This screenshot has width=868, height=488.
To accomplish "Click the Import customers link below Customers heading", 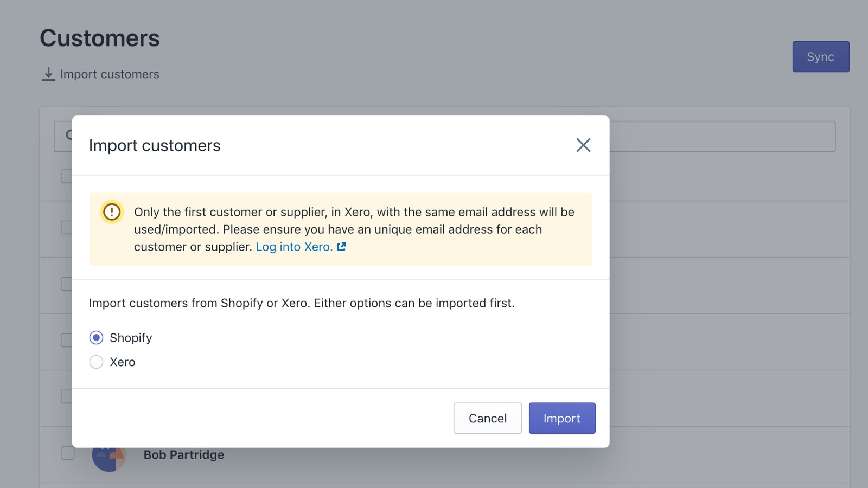I will point(110,74).
